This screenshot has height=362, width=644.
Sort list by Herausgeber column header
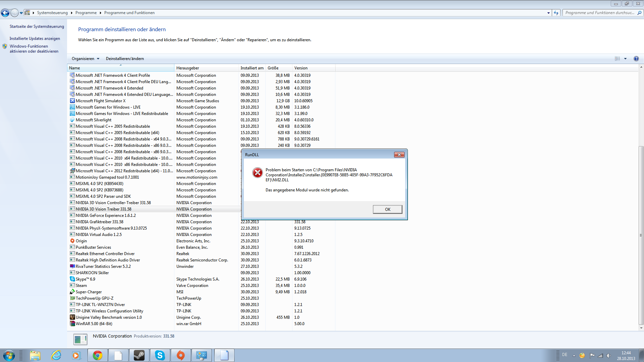[187, 68]
